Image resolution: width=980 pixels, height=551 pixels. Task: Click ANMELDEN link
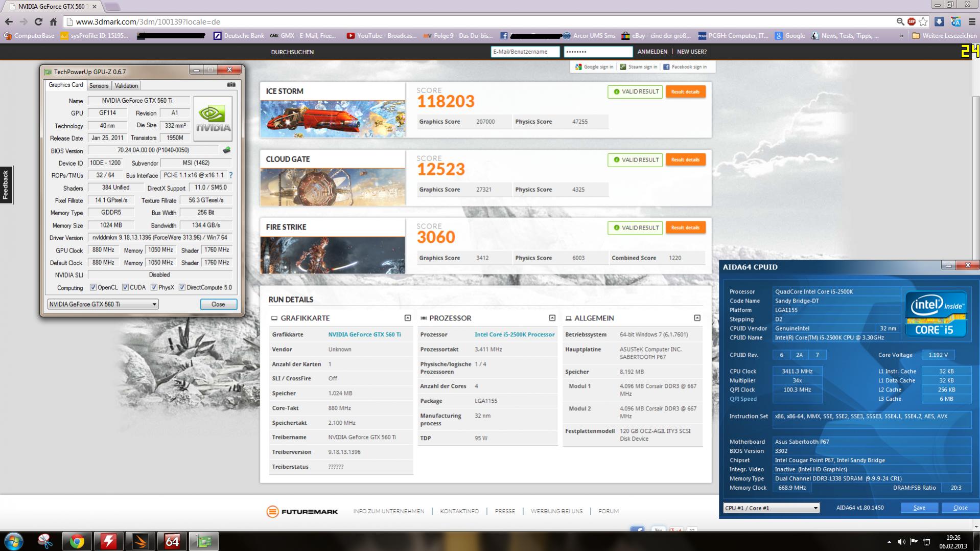tap(652, 52)
